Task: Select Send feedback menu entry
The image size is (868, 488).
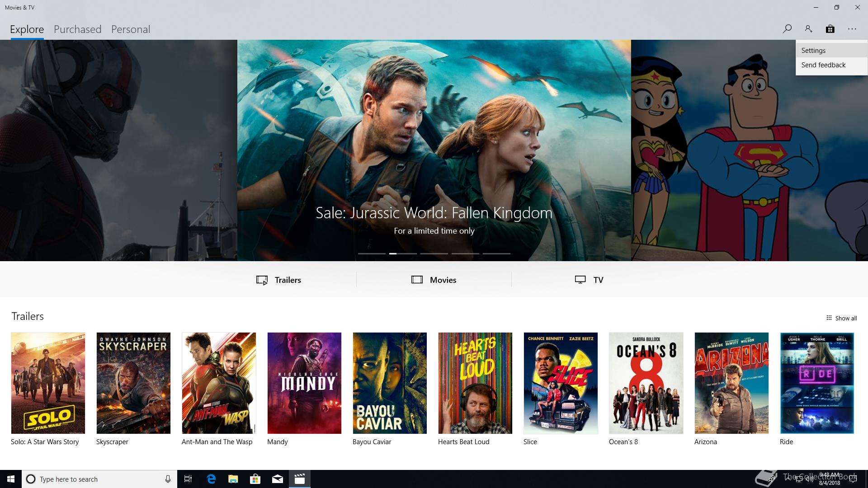Action: pos(831,65)
